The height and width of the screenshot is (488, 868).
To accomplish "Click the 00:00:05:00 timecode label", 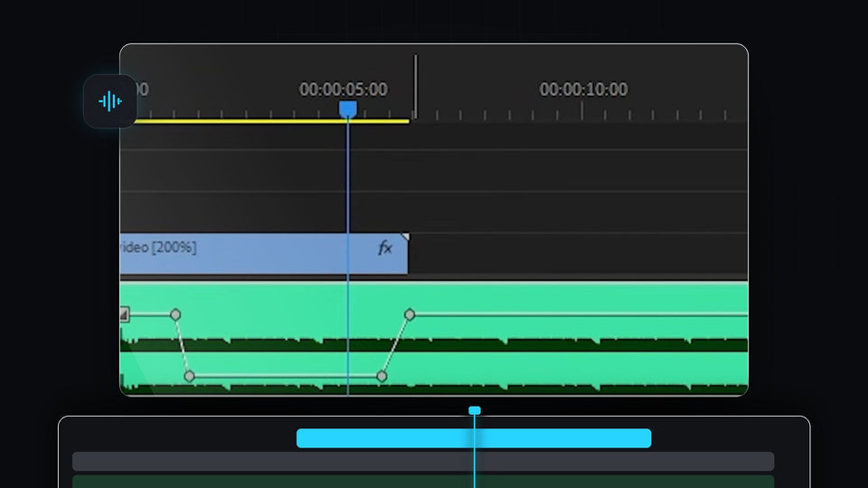I will (344, 89).
